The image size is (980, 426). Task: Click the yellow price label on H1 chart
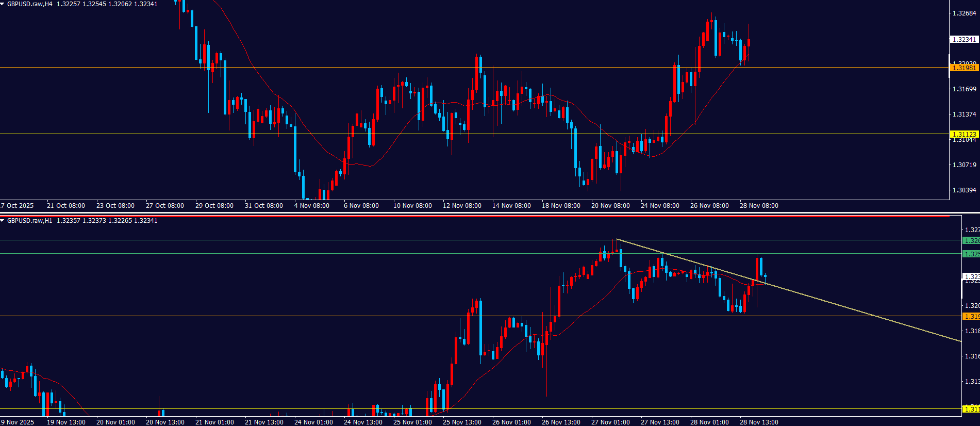click(x=971, y=409)
